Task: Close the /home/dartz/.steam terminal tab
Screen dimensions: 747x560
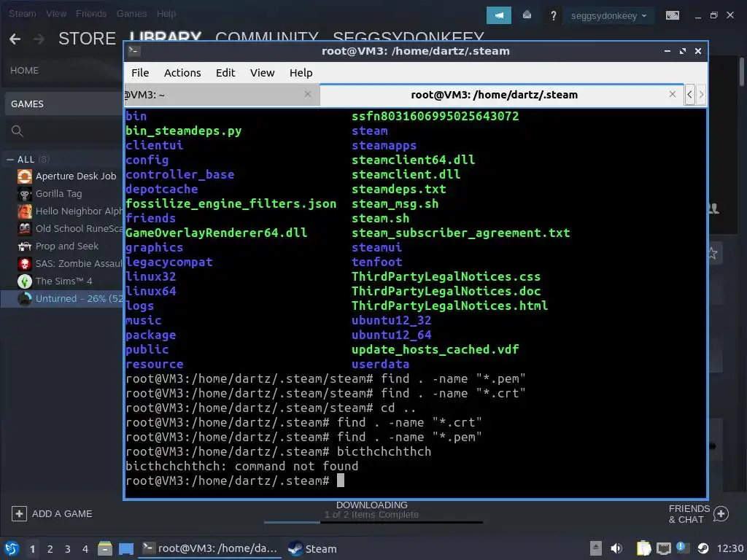Action: click(673, 94)
